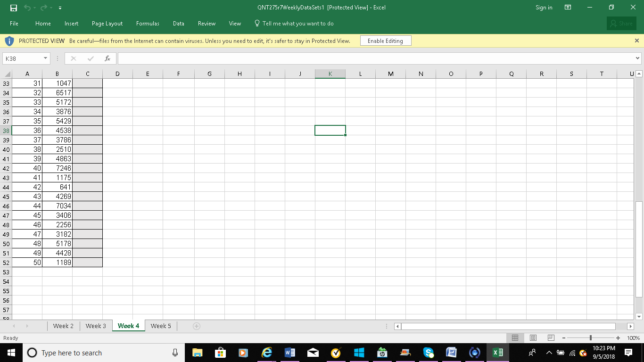Open File Explorer from the taskbar
Viewport: 644px width, 362px height.
click(x=197, y=353)
